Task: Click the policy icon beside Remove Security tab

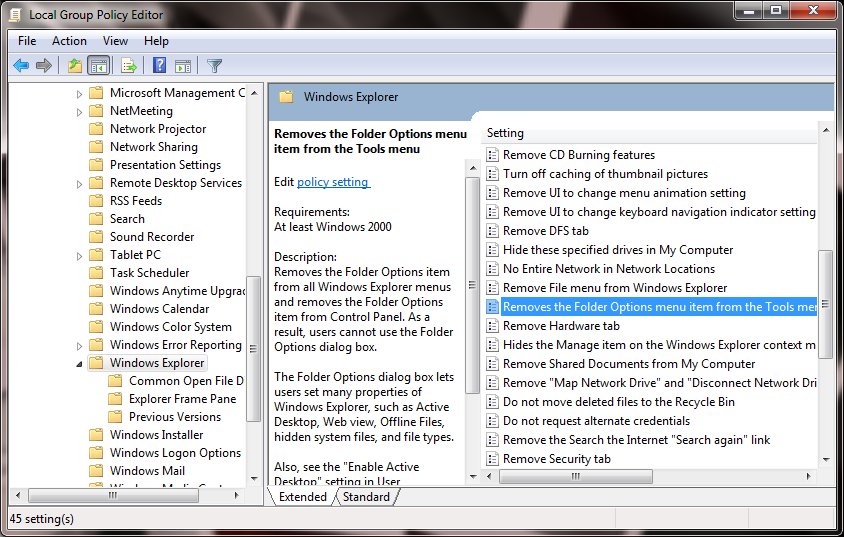Action: tap(492, 459)
